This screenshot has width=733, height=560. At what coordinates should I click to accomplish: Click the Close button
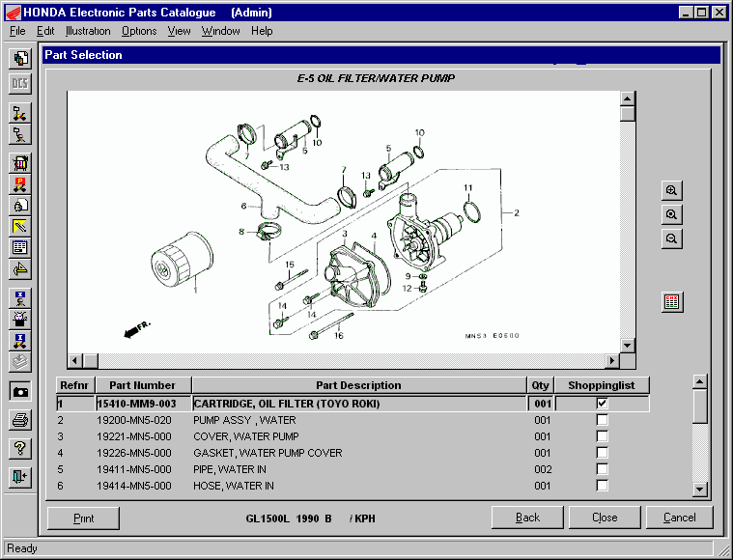pyautogui.click(x=605, y=518)
